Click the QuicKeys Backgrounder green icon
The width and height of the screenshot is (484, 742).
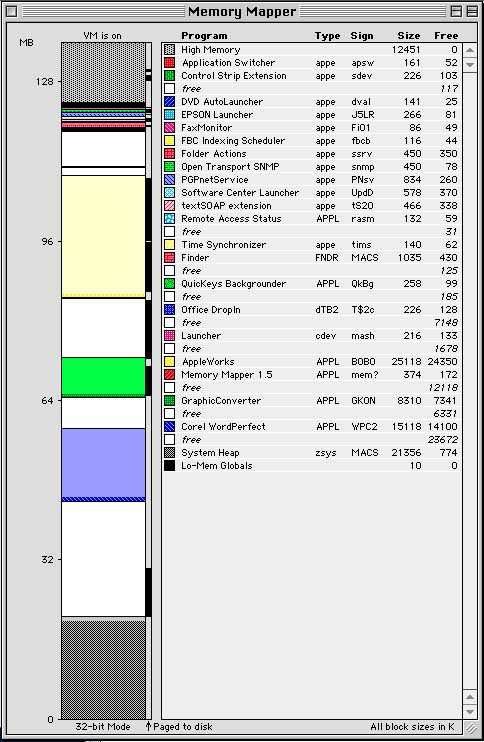pyautogui.click(x=169, y=284)
